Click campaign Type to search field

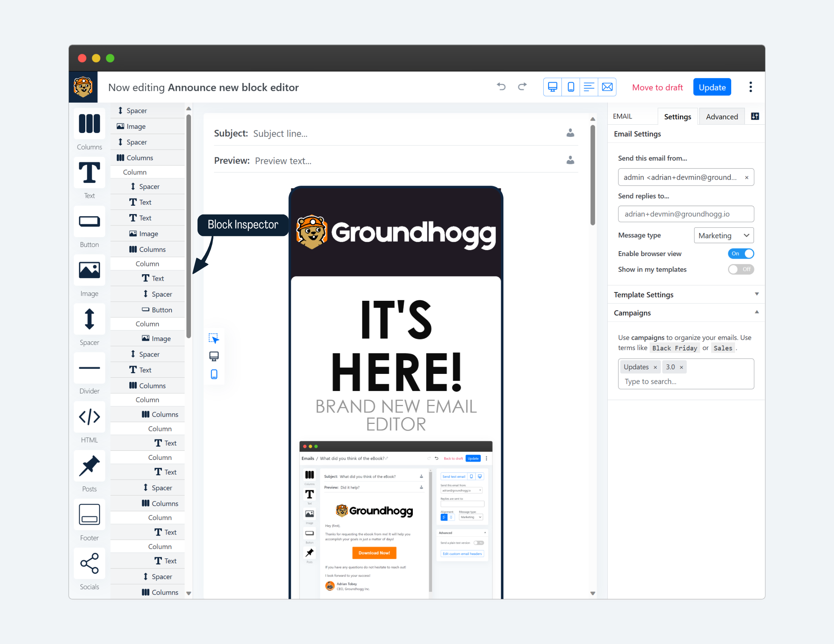pyautogui.click(x=686, y=381)
